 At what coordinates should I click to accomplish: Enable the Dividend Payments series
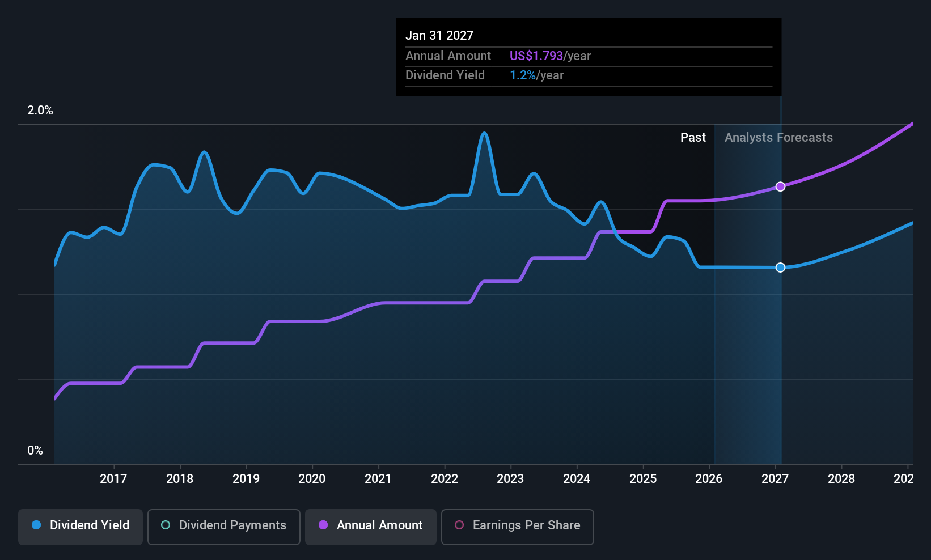tap(224, 527)
